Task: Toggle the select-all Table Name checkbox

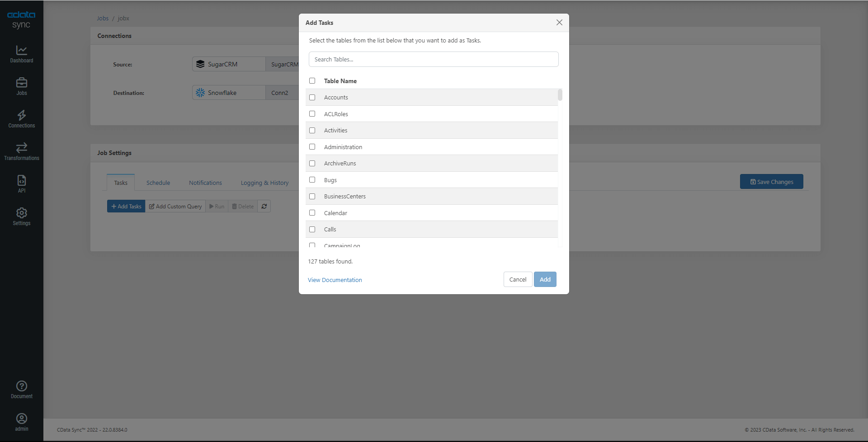Action: click(312, 81)
